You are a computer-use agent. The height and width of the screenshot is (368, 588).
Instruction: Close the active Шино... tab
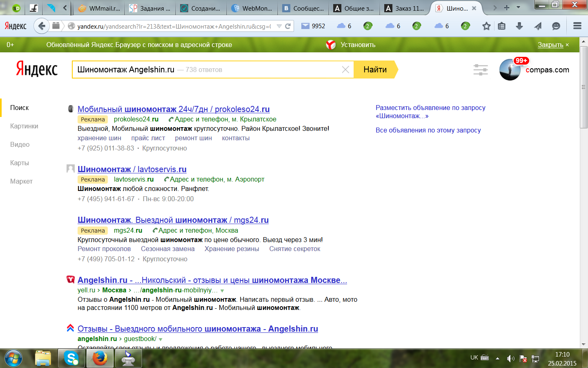pos(474,8)
